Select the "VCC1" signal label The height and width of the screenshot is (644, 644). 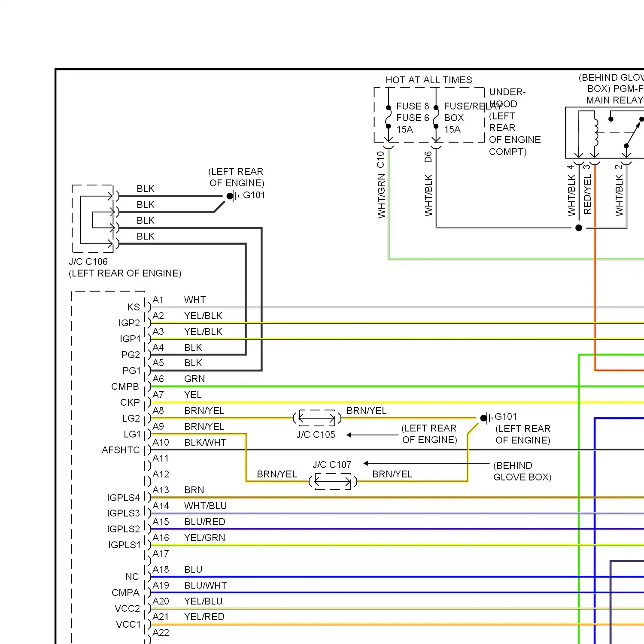[128, 624]
